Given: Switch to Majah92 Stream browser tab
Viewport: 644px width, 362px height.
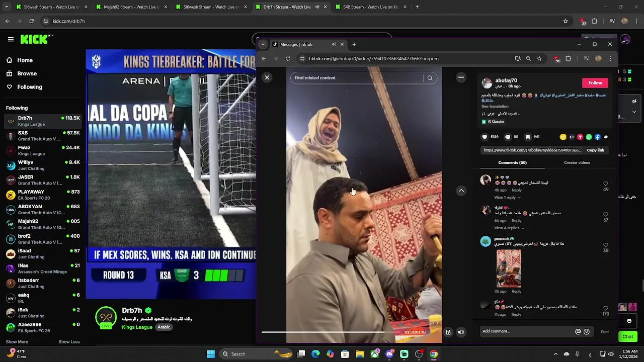Looking at the screenshot, I should click(132, 7).
